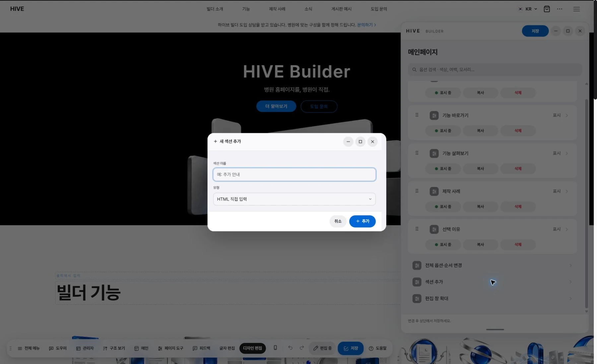Open 관리자 in the bottom toolbar
Image resolution: width=597 pixels, height=364 pixels.
coord(85,348)
